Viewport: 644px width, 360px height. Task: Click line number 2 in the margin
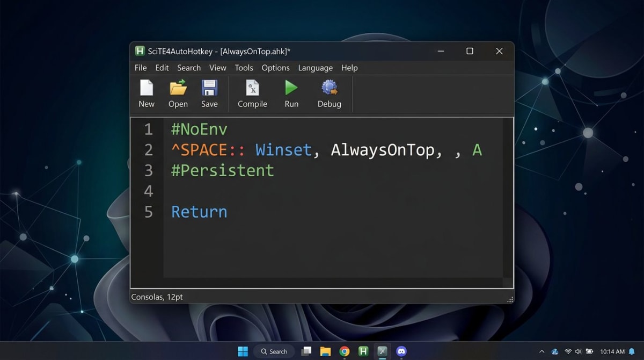pyautogui.click(x=149, y=150)
